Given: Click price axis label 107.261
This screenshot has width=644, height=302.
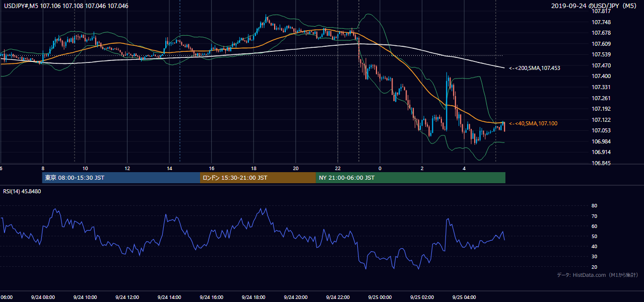Looking at the screenshot, I should pyautogui.click(x=602, y=98).
